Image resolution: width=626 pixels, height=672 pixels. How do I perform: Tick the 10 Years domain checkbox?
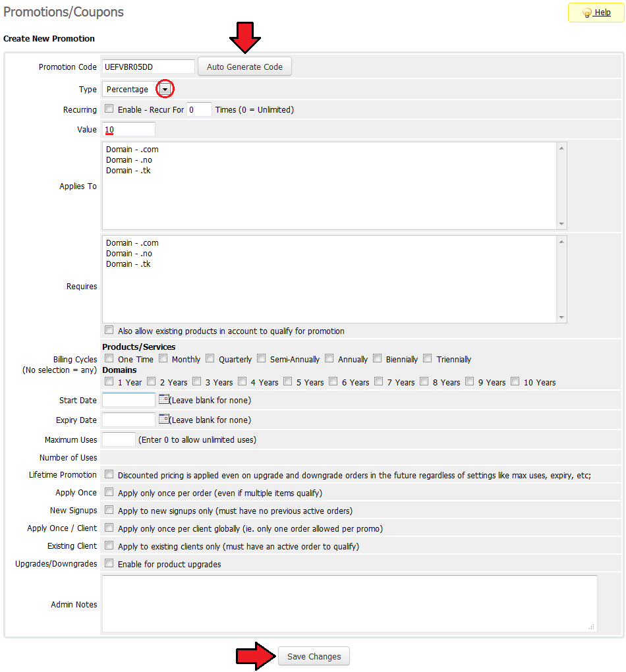coord(515,381)
